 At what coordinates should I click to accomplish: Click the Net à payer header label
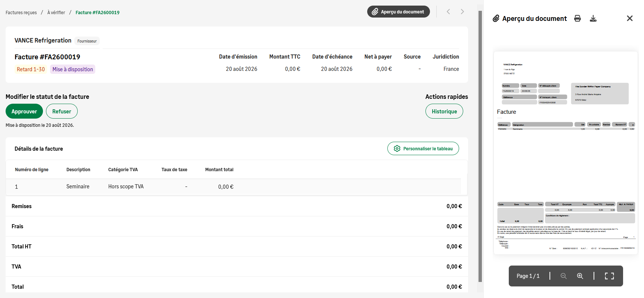(378, 57)
